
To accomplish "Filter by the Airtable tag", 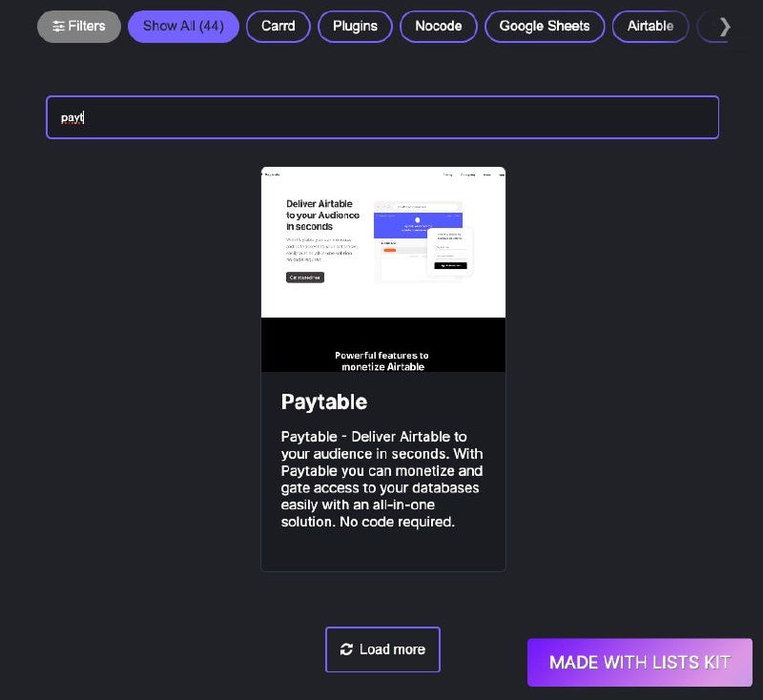I will pyautogui.click(x=650, y=27).
